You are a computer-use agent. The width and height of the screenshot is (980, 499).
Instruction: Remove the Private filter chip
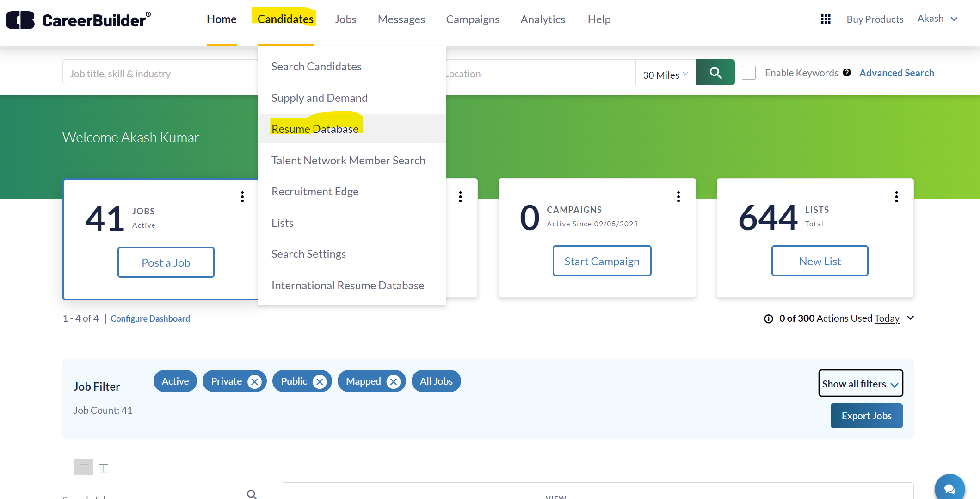pos(254,381)
